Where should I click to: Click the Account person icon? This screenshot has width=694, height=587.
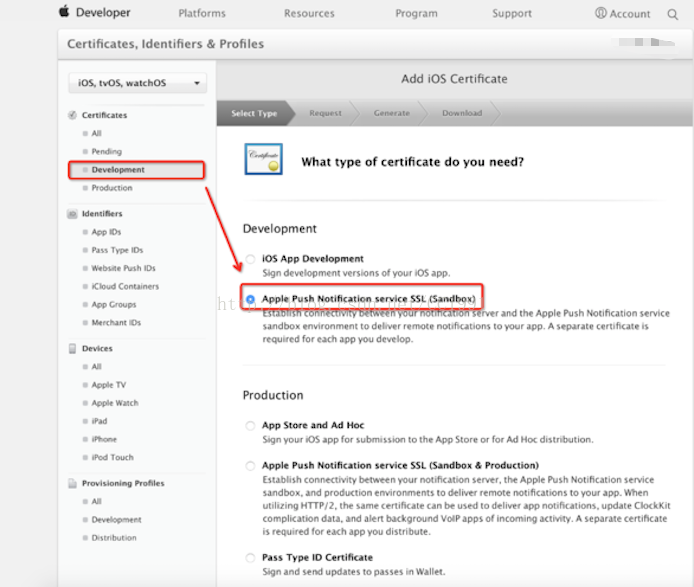[x=600, y=13]
